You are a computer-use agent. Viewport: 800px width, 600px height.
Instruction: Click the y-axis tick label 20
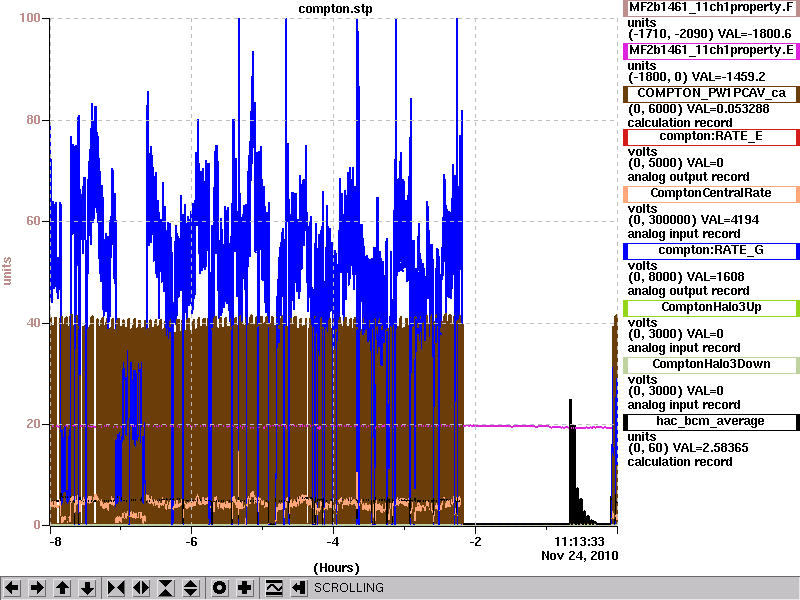point(33,424)
